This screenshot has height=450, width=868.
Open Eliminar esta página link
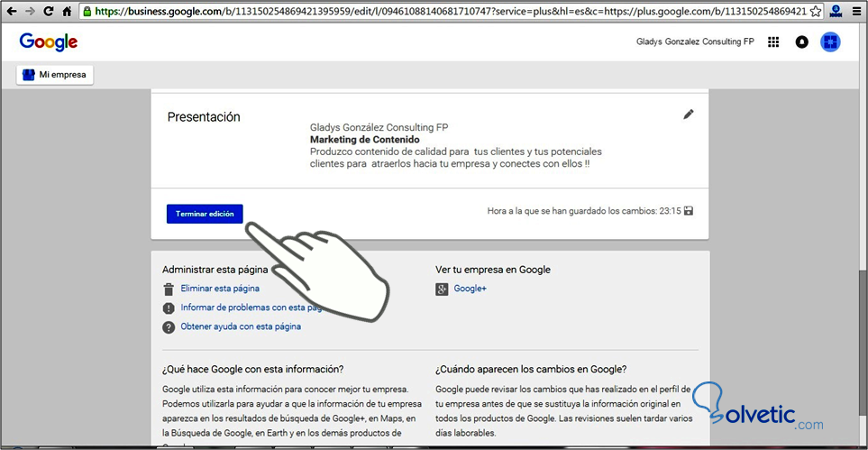220,289
